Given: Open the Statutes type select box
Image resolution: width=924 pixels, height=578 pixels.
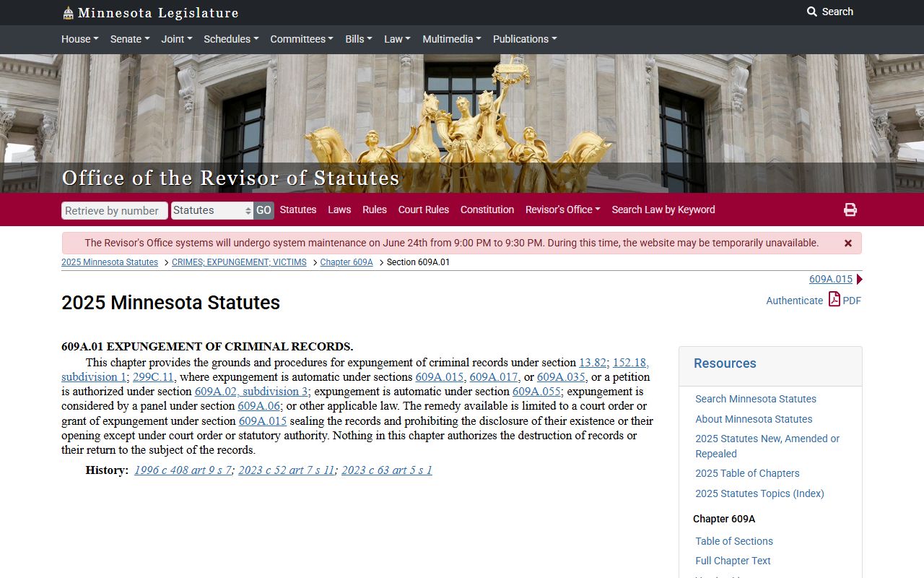Looking at the screenshot, I should (212, 210).
